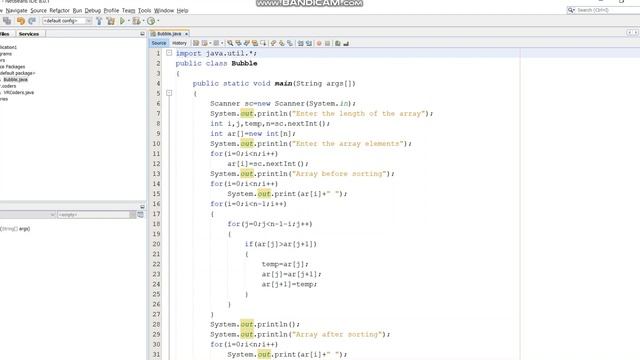The image size is (640, 360).
Task: Switch to the Files tab
Action: [x=4, y=34]
